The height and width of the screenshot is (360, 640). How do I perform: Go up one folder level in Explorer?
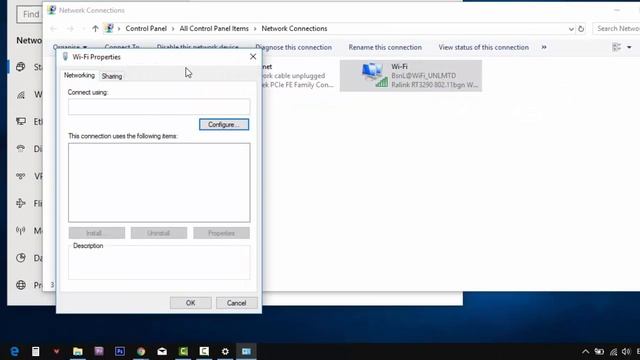(95, 29)
